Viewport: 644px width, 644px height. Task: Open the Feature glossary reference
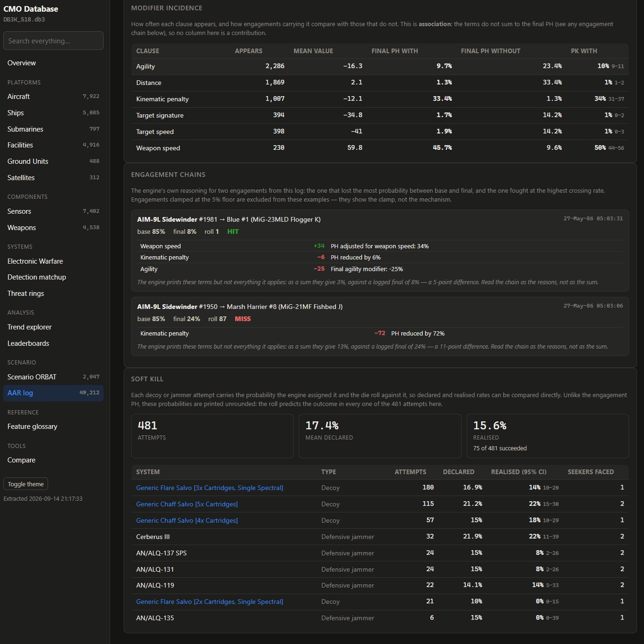point(53,427)
